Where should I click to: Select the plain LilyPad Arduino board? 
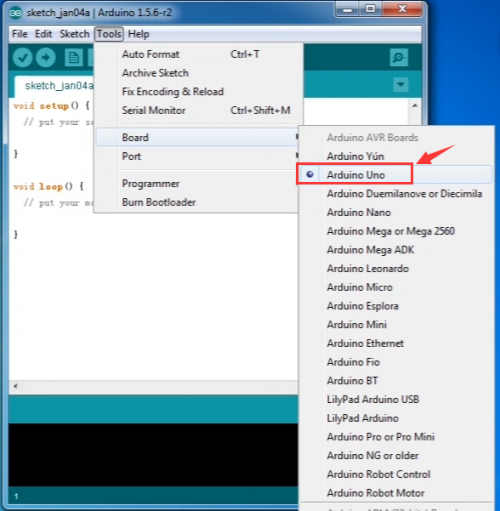396,418
